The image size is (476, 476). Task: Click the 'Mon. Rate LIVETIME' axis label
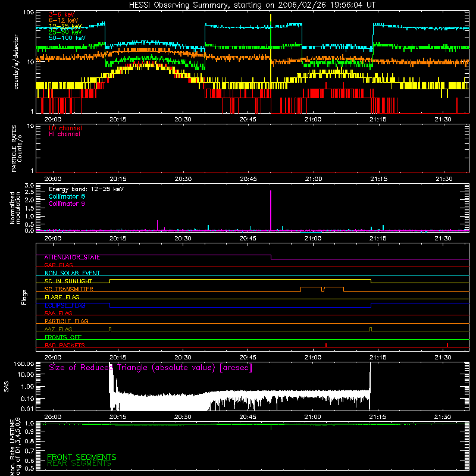12,447
